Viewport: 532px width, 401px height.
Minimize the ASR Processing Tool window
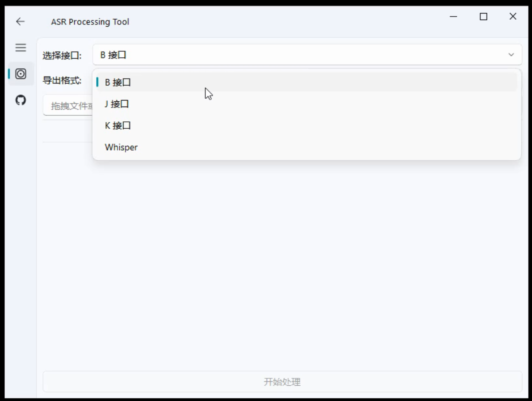pyautogui.click(x=453, y=17)
